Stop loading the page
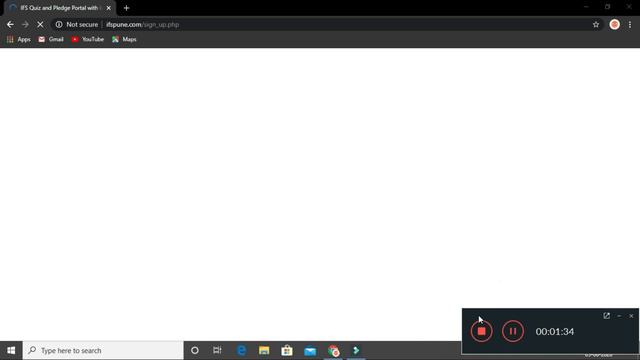The image size is (640, 360). [x=40, y=24]
